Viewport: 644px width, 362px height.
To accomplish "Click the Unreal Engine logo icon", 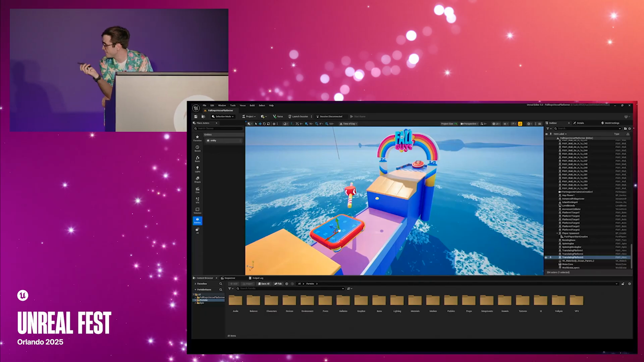I will (196, 108).
